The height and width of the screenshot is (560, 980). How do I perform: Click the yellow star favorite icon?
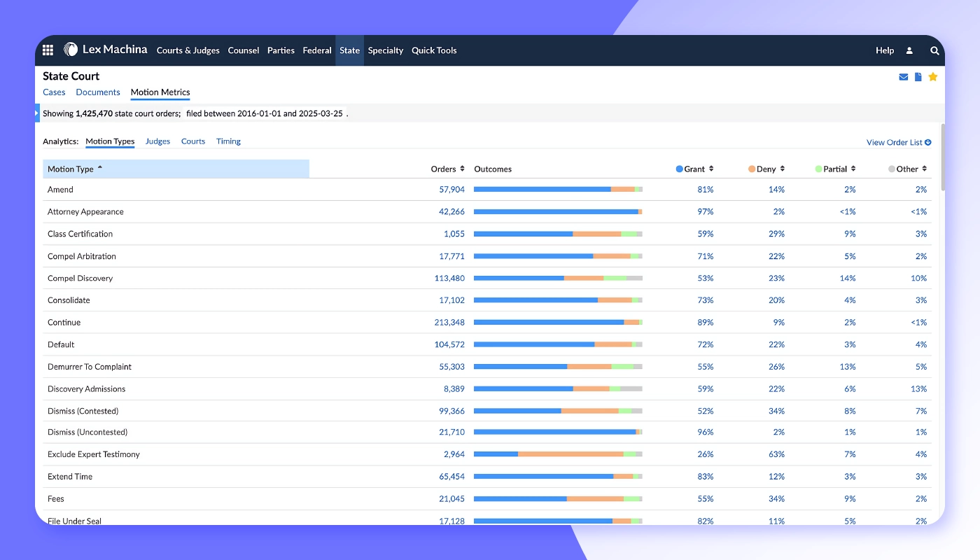tap(932, 77)
